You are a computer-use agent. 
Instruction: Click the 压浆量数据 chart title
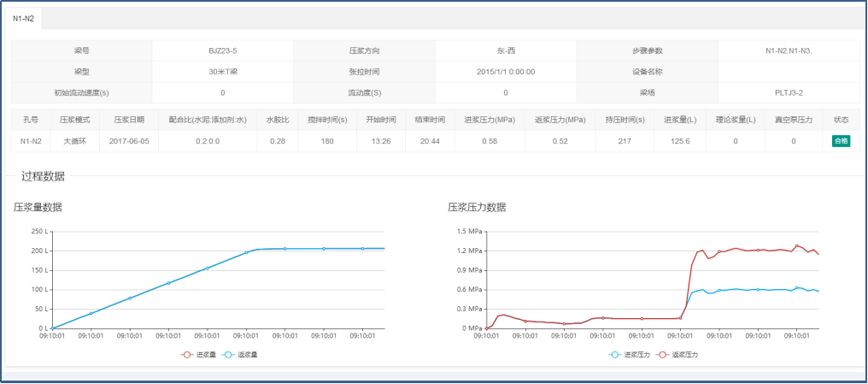point(38,207)
